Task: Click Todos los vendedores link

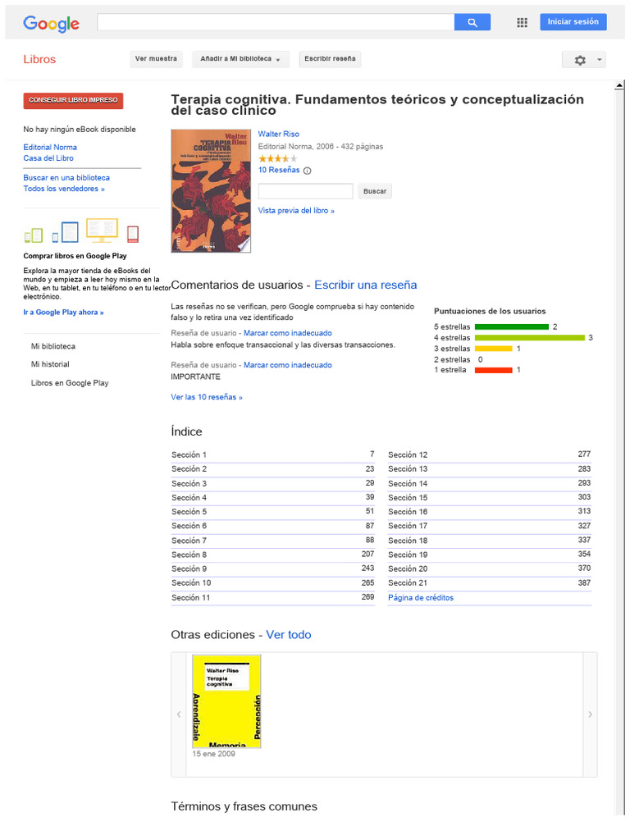Action: pos(64,189)
